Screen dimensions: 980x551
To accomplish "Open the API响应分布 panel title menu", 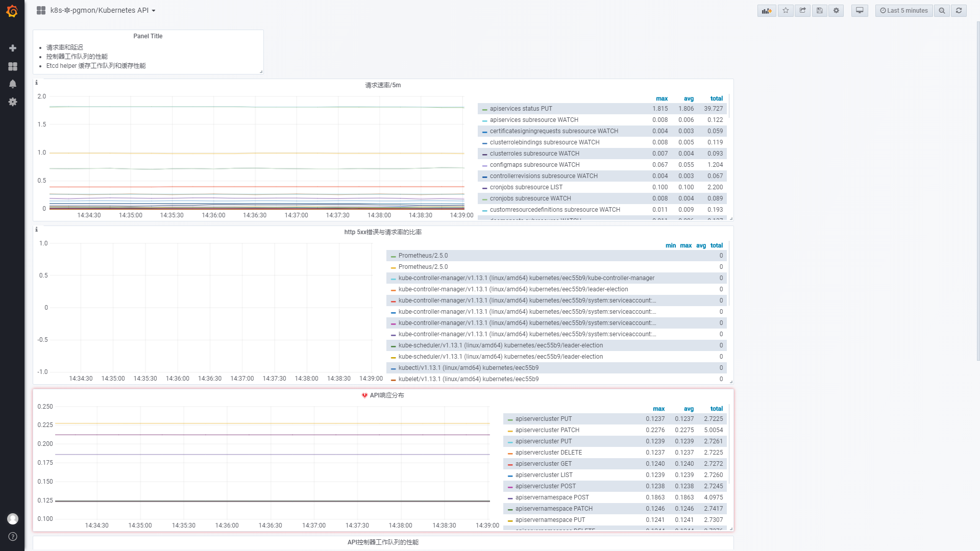I will pyautogui.click(x=386, y=395).
